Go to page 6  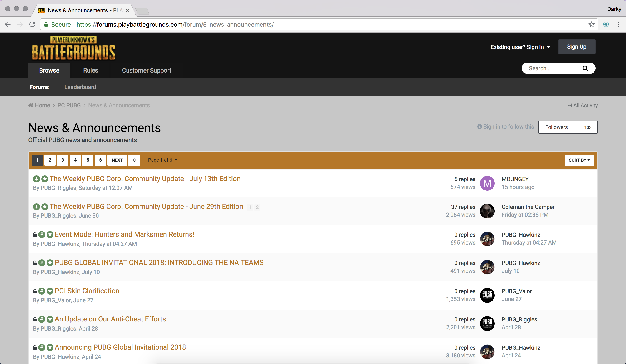[100, 160]
